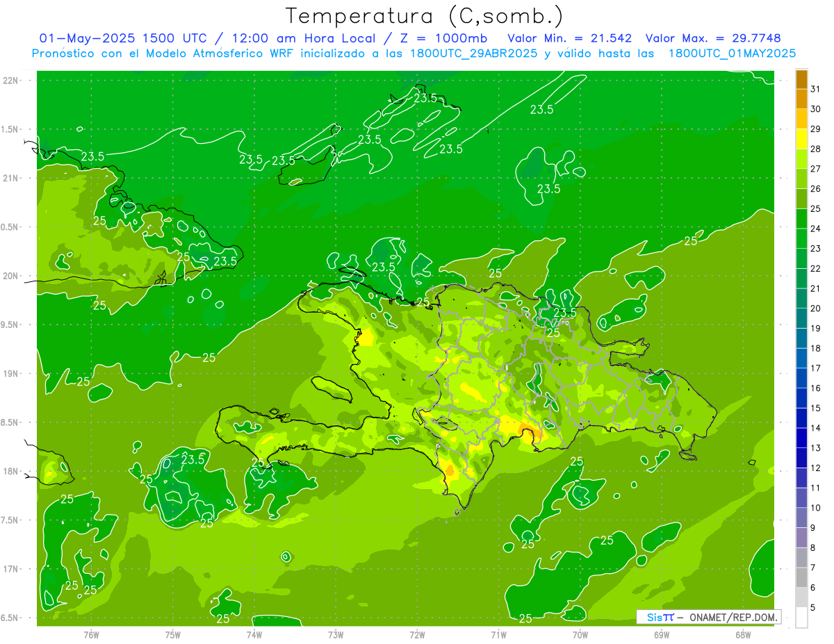The image size is (834, 644).
Task: Click the '1800UTC_01MAY2025' valid-until time
Action: pyautogui.click(x=732, y=53)
